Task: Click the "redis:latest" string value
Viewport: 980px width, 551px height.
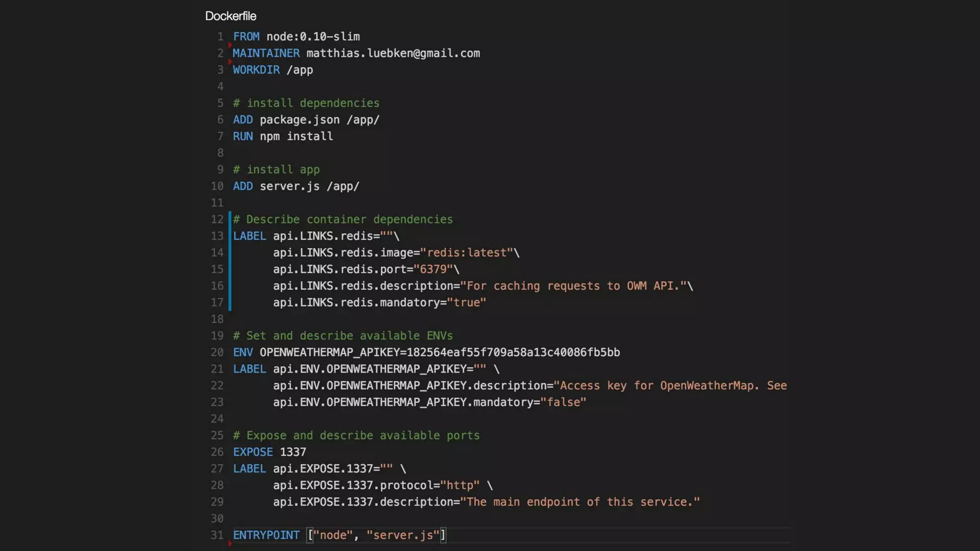Action: coord(467,253)
